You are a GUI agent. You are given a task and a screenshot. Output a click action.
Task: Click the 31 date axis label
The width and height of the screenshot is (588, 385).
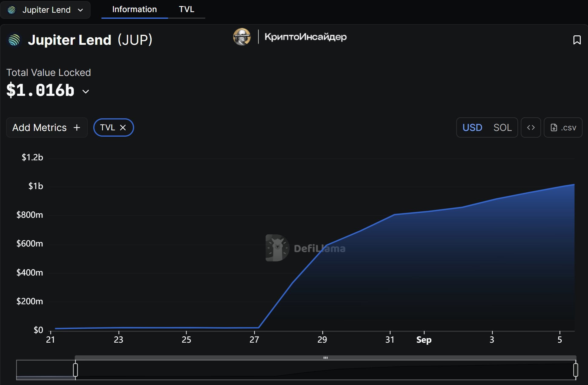point(390,340)
